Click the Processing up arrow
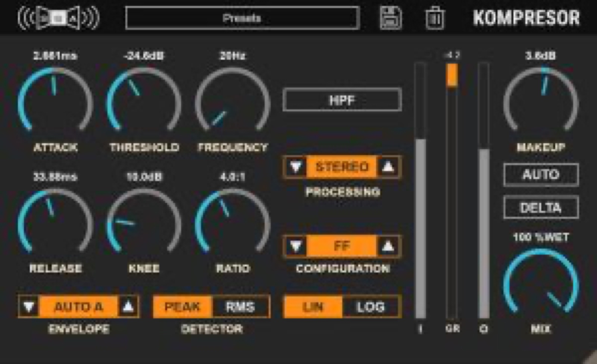Viewport: 597px width, 364px height. coord(388,167)
